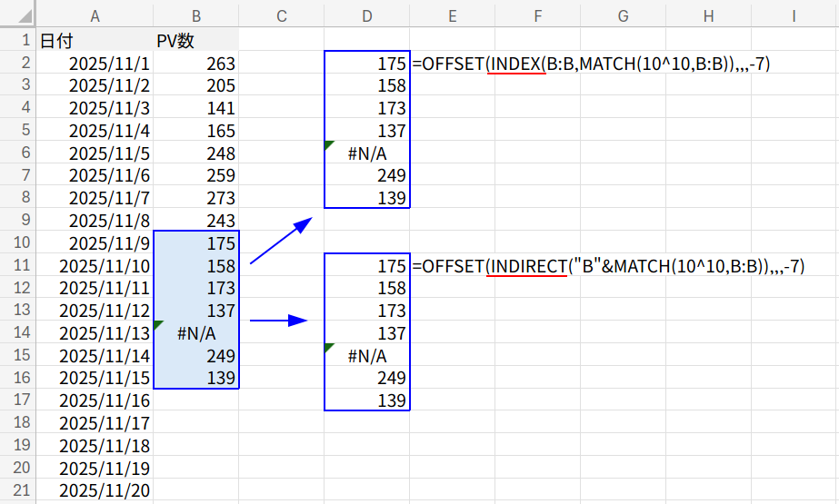Click the #N/A error cell in column B

pyautogui.click(x=196, y=333)
